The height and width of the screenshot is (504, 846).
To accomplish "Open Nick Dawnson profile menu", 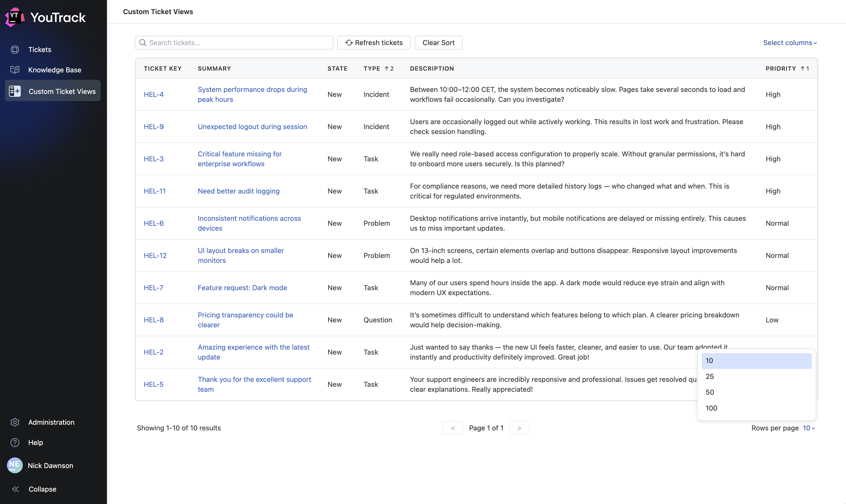I will pyautogui.click(x=53, y=465).
